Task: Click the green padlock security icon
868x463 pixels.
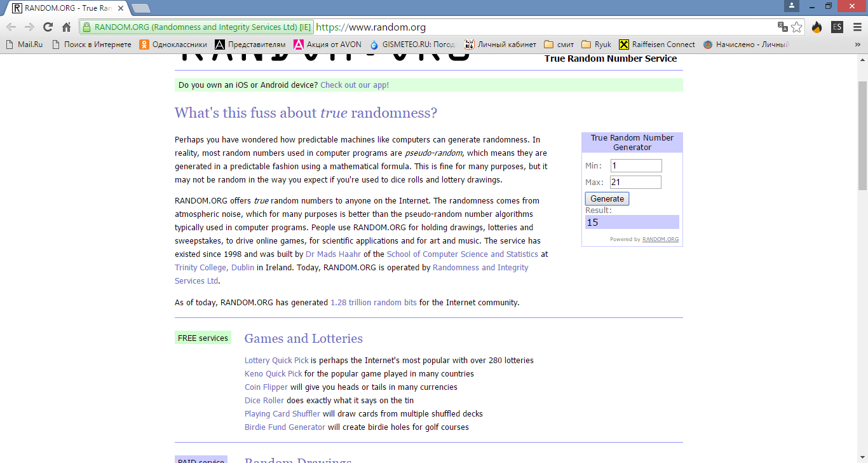Action: click(x=86, y=27)
